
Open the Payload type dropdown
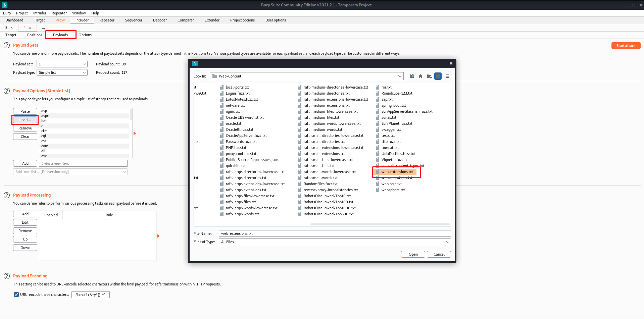pyautogui.click(x=62, y=72)
